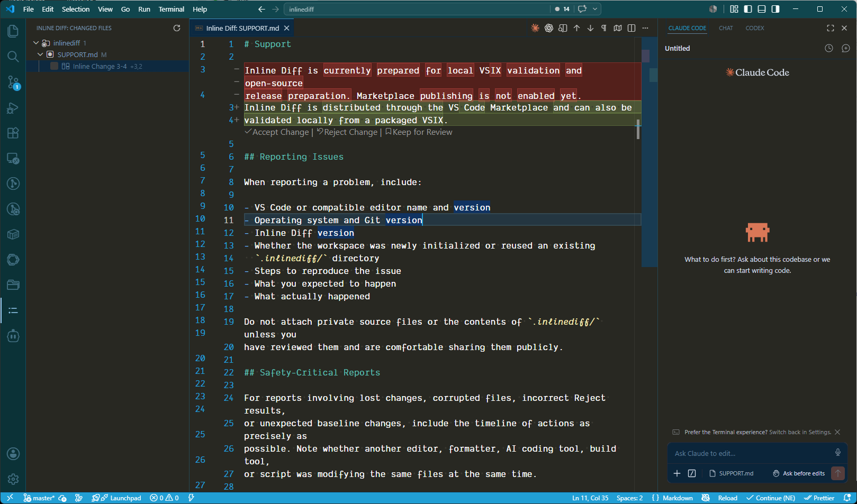Viewport: 857px width, 504px height.
Task: Click Copilot status icon beside Markdown
Action: point(706,498)
